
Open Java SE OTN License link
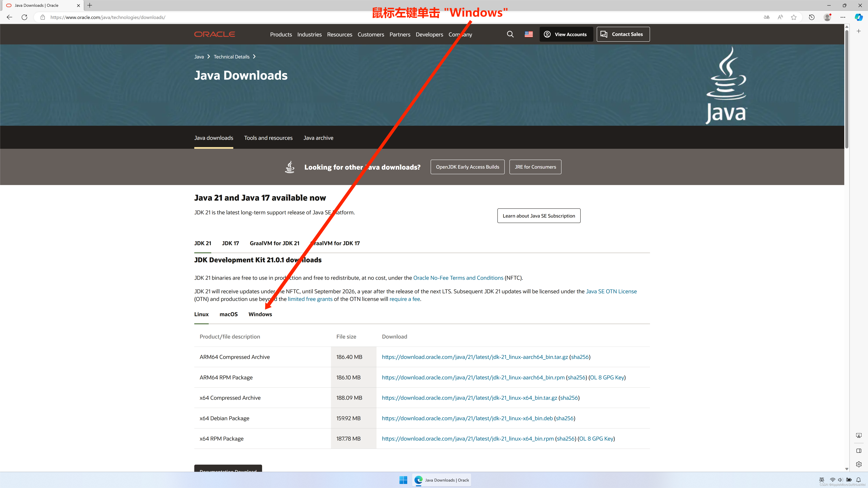[611, 291]
